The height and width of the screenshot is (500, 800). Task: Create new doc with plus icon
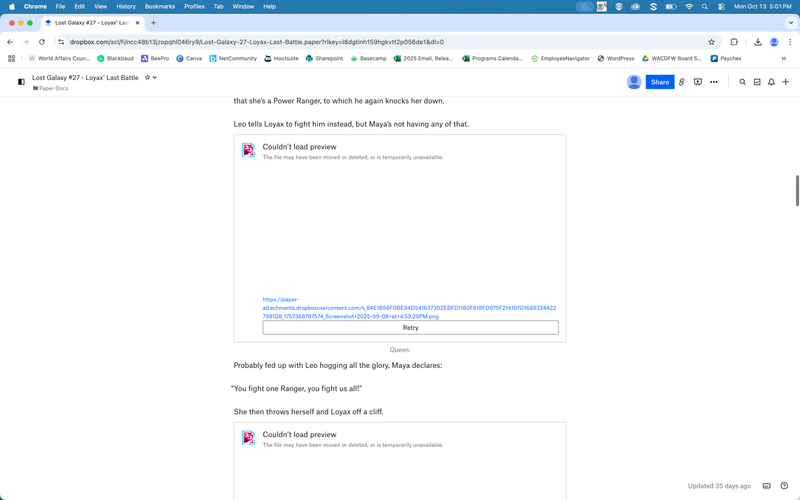click(x=786, y=82)
